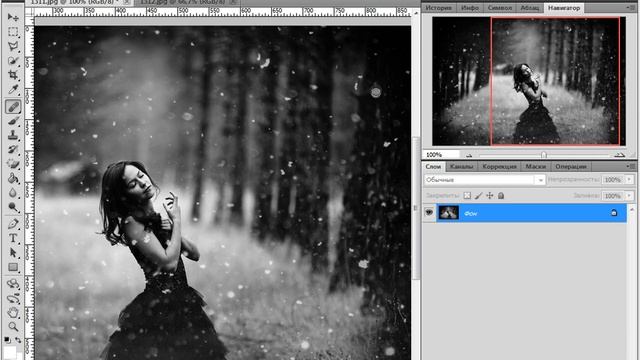Screen dimensions: 640x360
Task: Select the Rectangular Marquee tool
Action: click(x=13, y=32)
